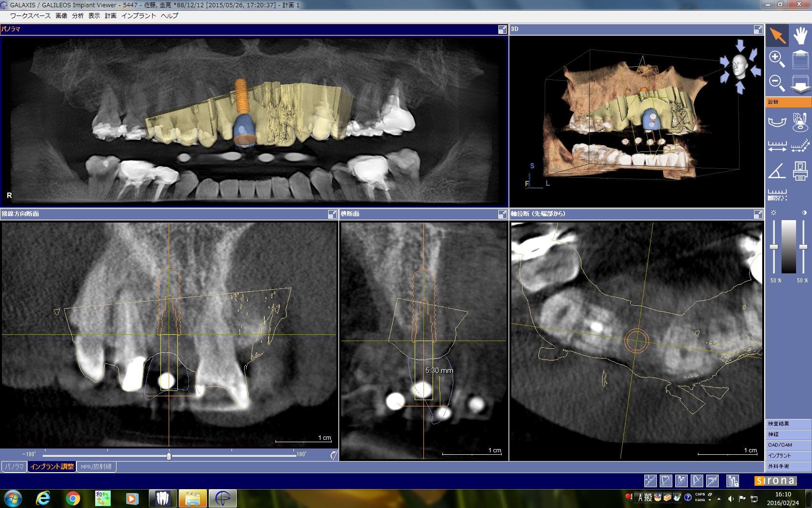Maximize the 接線方向断面 view panel
This screenshot has width=812, height=508.
(x=332, y=214)
